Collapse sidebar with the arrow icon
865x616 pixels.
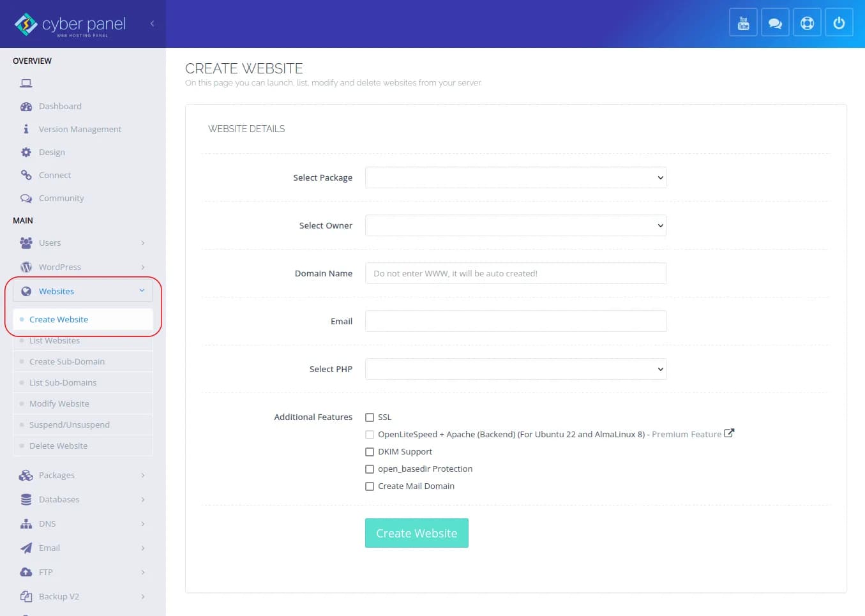point(152,24)
